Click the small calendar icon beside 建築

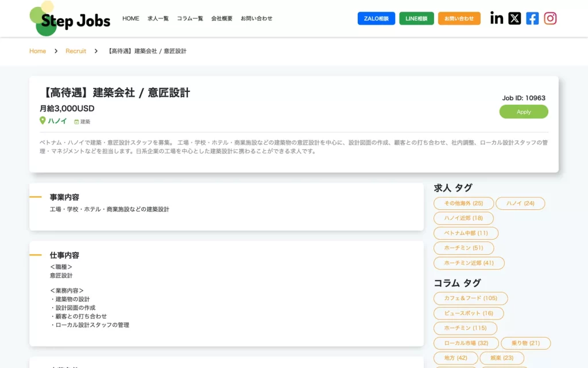(x=76, y=122)
